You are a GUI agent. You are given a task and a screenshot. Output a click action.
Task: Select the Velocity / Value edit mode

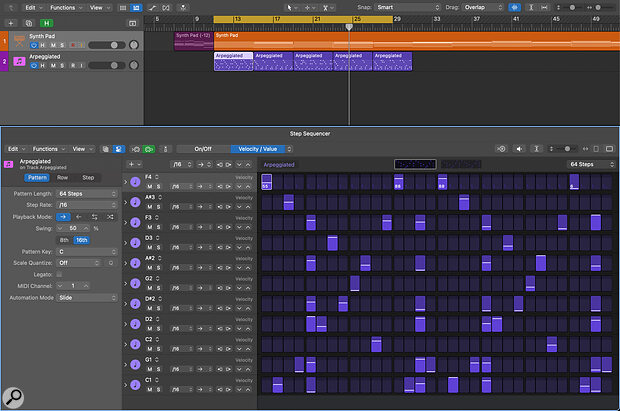257,149
